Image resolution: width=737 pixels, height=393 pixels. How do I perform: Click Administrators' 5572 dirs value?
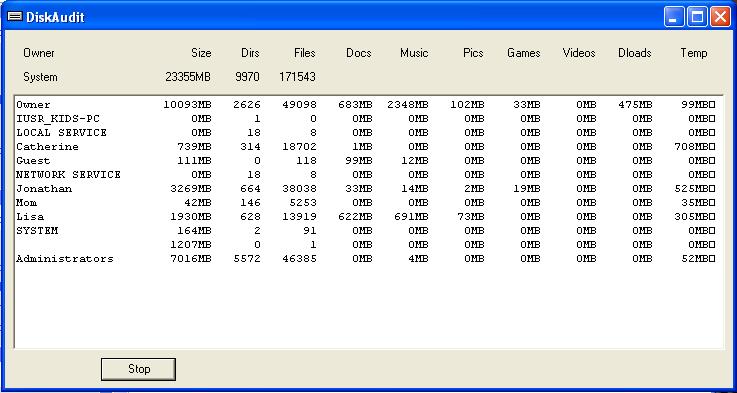pos(247,259)
